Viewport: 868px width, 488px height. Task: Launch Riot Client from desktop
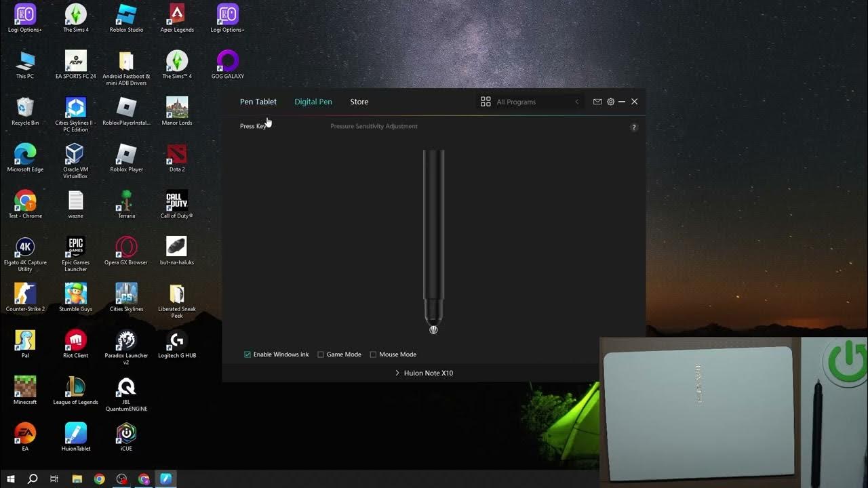point(76,345)
